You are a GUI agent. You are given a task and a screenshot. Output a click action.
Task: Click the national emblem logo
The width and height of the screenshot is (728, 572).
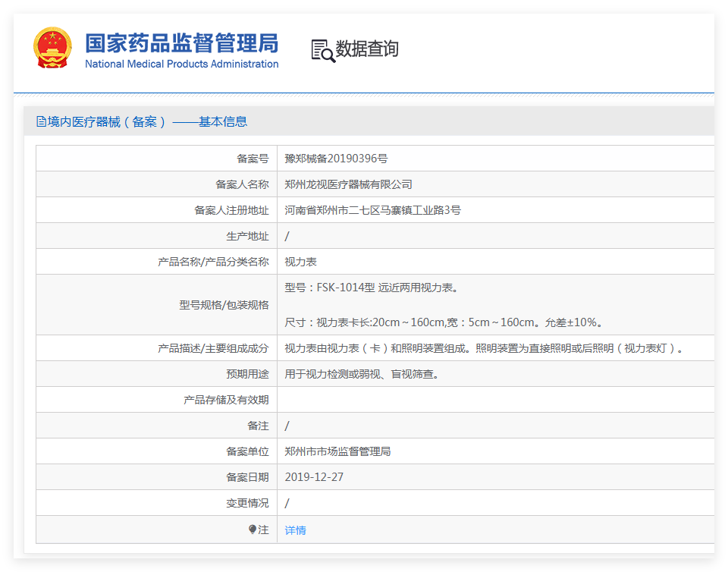click(52, 48)
